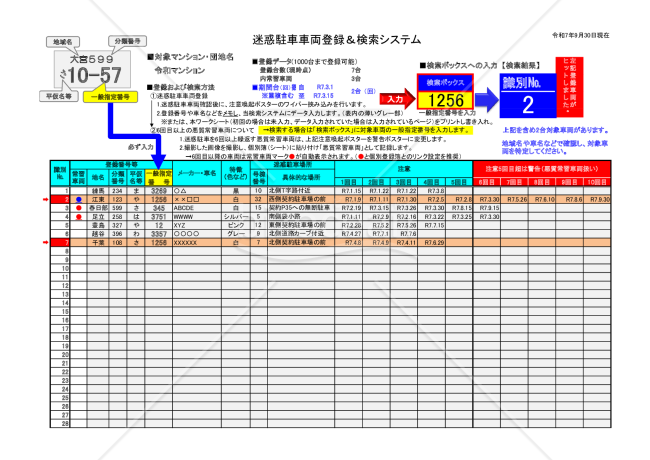Select the red 10回目 column header
Screen dimensions: 650x460
point(597,182)
